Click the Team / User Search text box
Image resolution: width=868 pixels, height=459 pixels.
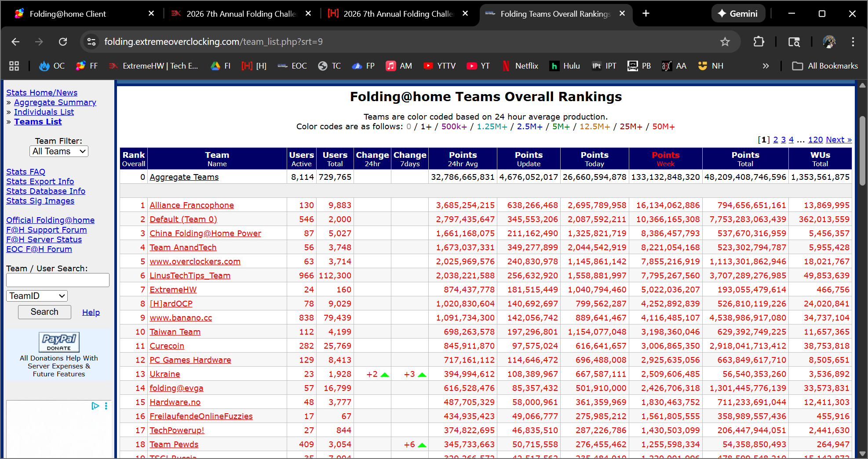coord(58,280)
